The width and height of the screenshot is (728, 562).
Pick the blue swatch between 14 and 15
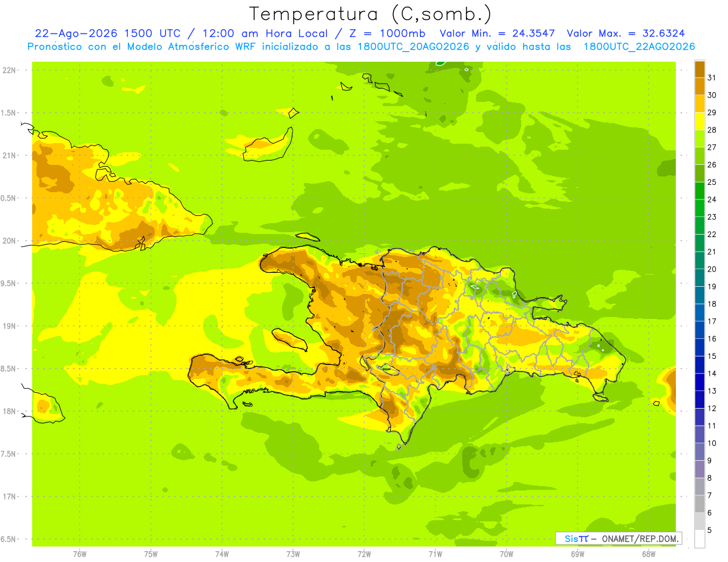[x=699, y=364]
